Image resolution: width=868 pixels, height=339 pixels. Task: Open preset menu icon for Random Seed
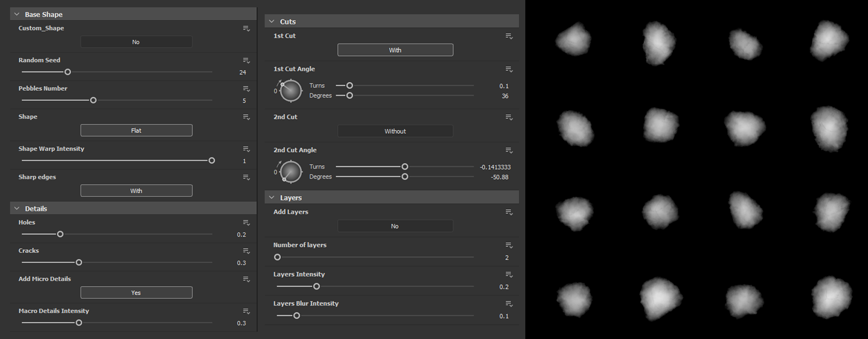tap(246, 61)
